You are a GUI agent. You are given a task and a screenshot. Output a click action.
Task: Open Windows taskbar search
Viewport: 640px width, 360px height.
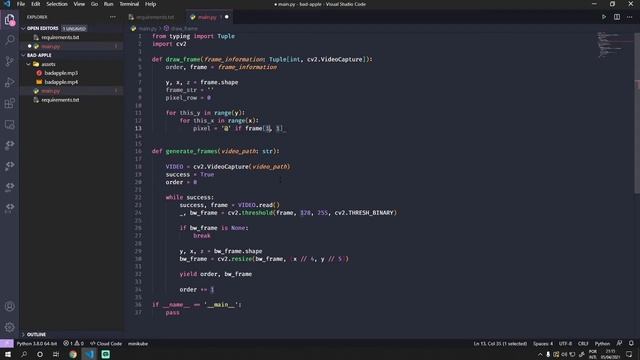[24, 354]
